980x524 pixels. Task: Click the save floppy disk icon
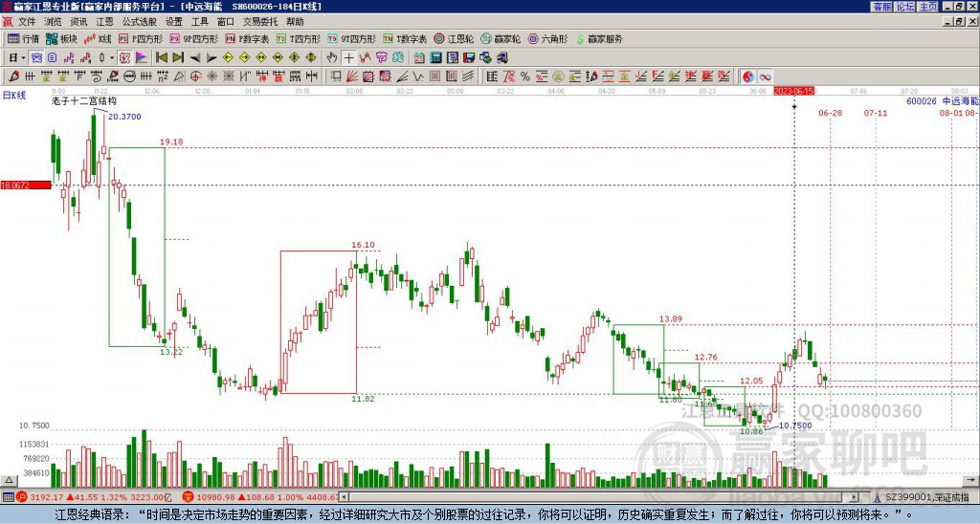pos(469,57)
